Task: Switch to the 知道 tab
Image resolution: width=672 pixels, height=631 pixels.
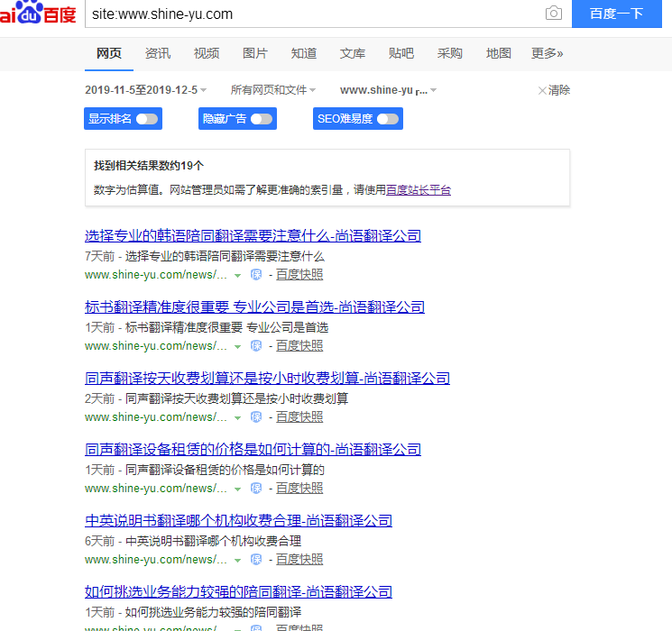Action: 304,53
